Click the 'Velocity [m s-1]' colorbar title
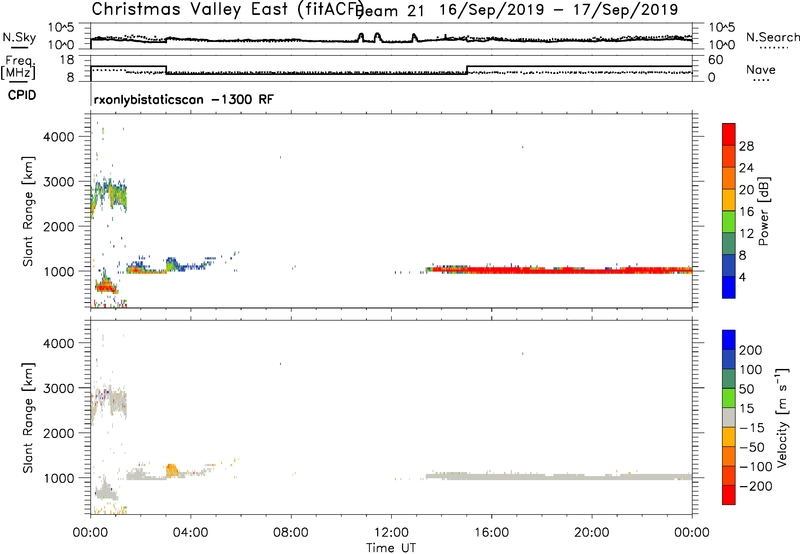The image size is (800, 554). pyautogui.click(x=783, y=418)
